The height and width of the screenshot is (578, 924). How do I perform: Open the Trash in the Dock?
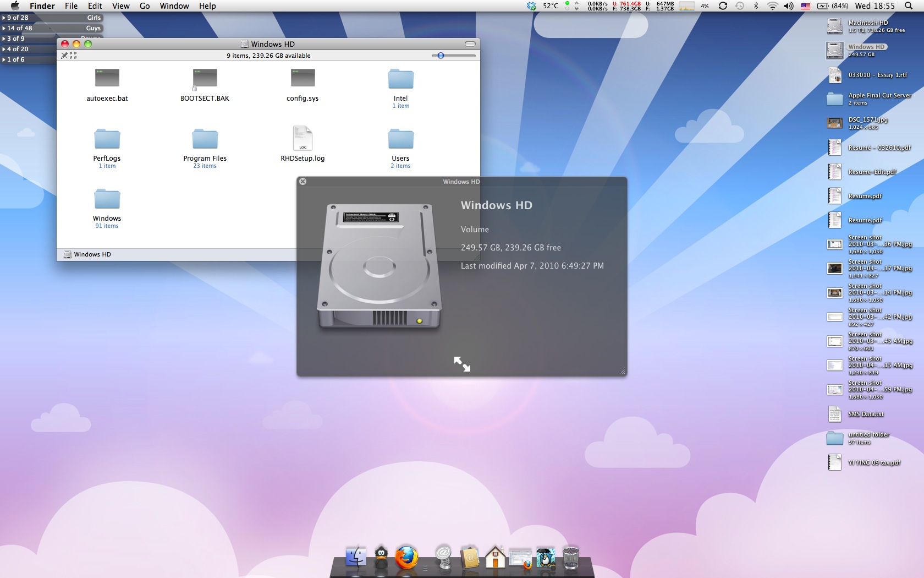571,557
